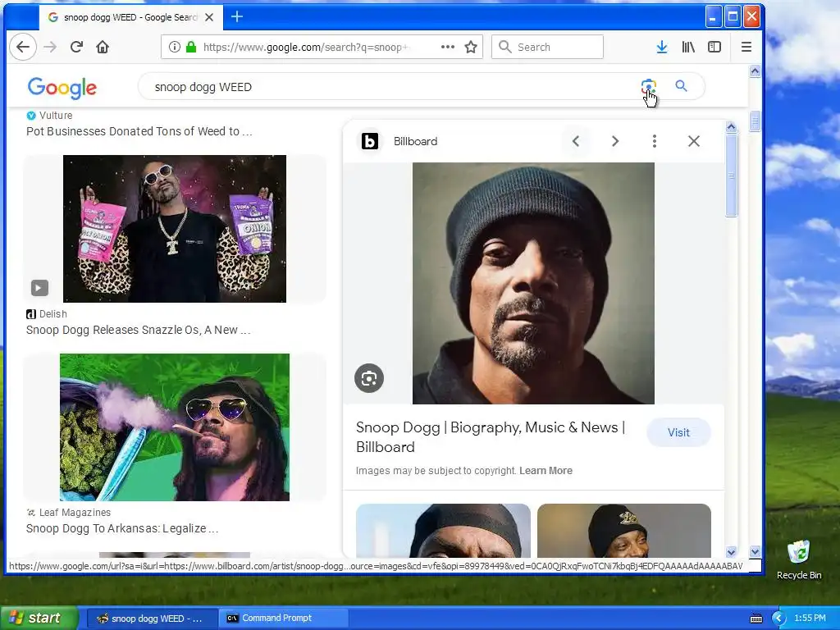The image size is (840, 630).
Task: Show previous image in preview panel
Action: click(x=576, y=141)
